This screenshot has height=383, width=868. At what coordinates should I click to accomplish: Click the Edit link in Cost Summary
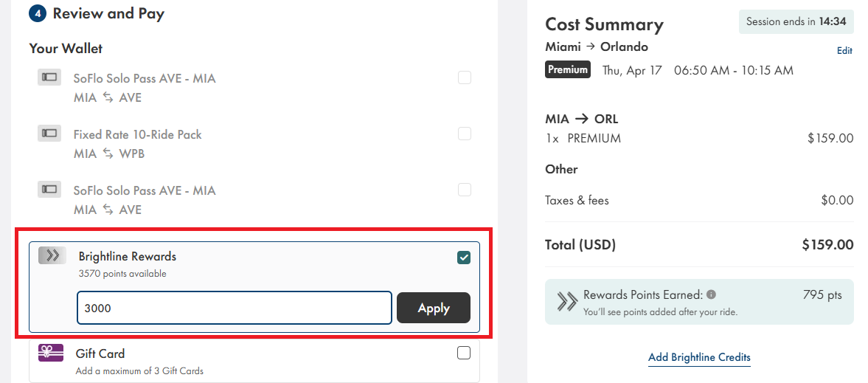(844, 51)
